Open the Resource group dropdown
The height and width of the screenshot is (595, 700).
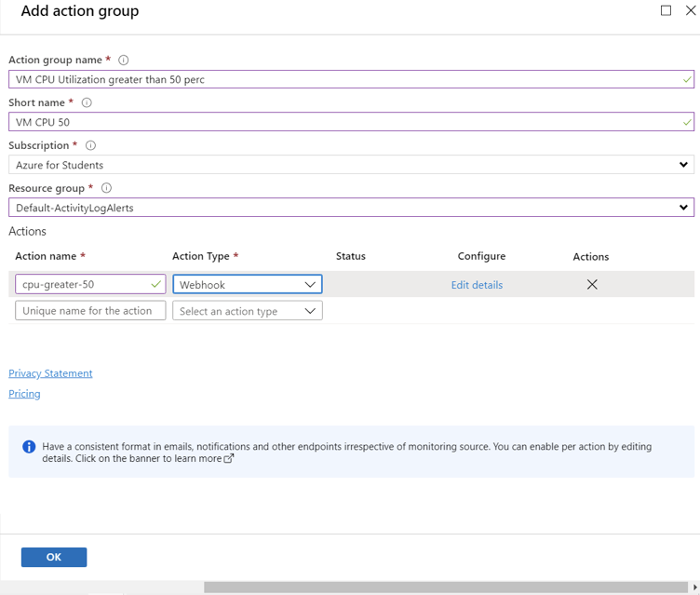(x=351, y=208)
